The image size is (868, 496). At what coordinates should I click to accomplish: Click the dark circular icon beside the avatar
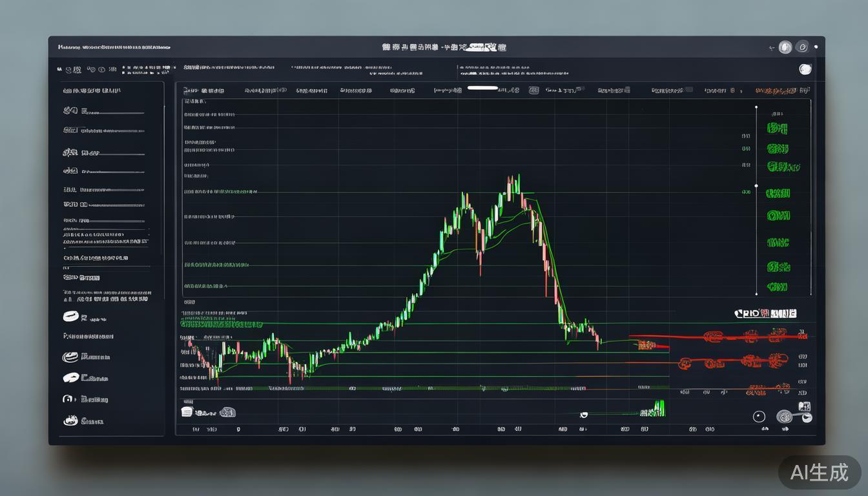coord(802,47)
